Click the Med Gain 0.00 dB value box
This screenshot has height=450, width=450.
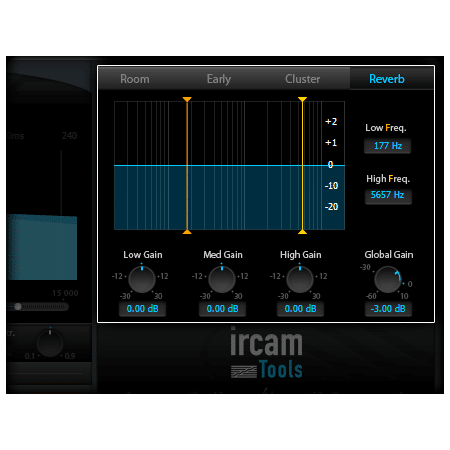222,309
